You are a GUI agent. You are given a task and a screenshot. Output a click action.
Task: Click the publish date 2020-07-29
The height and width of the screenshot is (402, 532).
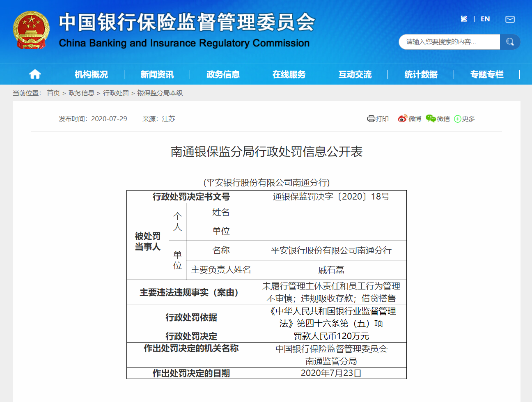pyautogui.click(x=109, y=119)
